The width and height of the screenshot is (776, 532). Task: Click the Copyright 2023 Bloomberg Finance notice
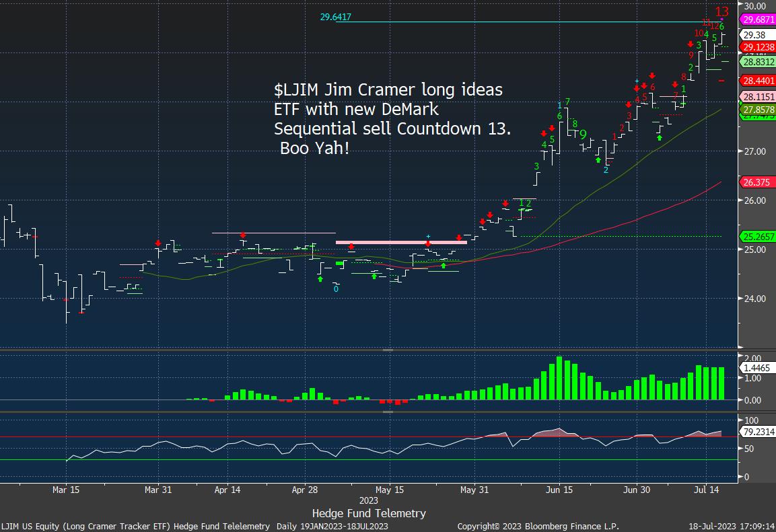tap(538, 527)
